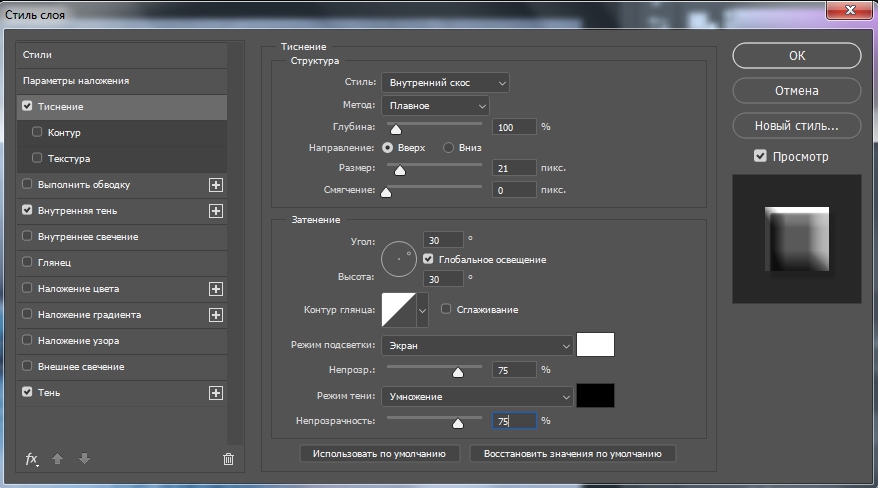Click the Размер value field showing 21
The width and height of the screenshot is (878, 488).
tap(514, 168)
